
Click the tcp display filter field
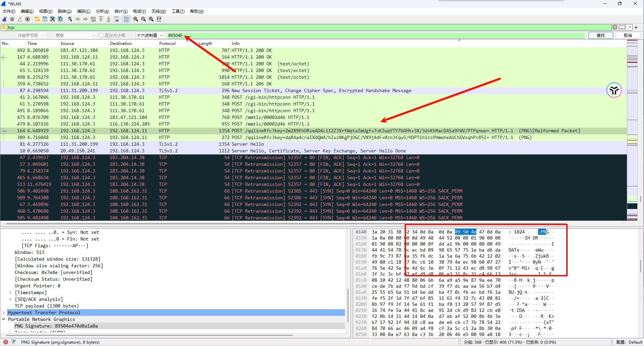pos(302,27)
